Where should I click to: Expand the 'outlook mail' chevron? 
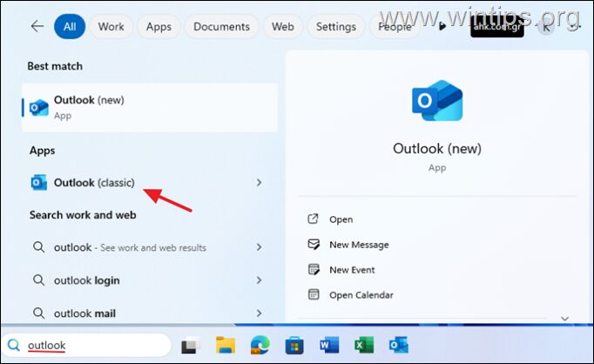pos(260,313)
